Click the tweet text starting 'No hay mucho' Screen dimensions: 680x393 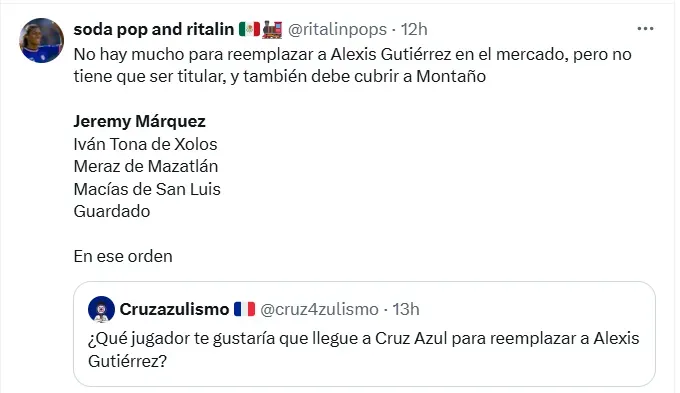pyautogui.click(x=352, y=65)
